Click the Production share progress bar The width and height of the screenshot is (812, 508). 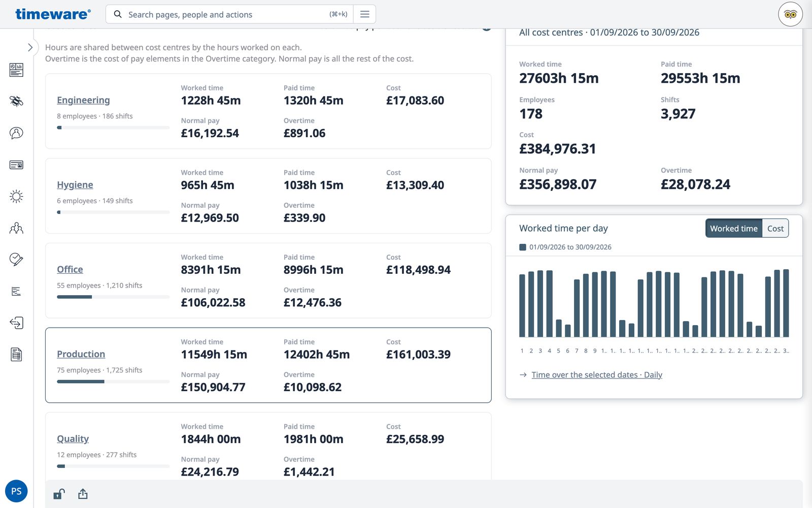(113, 382)
